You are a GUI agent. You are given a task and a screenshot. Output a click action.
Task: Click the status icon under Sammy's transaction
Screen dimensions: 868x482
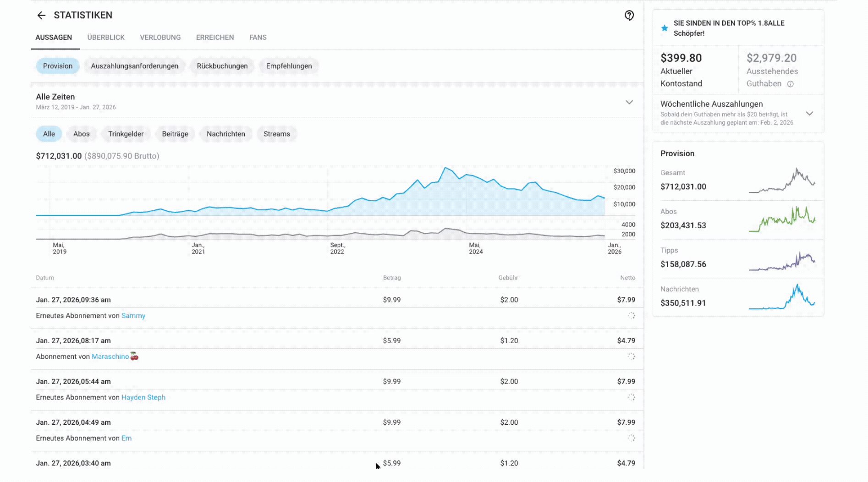pyautogui.click(x=631, y=316)
